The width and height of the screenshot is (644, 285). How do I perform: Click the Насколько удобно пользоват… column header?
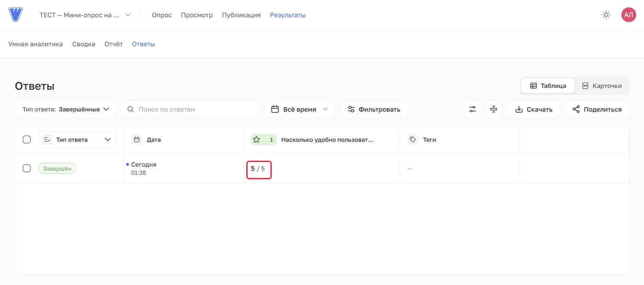[x=327, y=140]
